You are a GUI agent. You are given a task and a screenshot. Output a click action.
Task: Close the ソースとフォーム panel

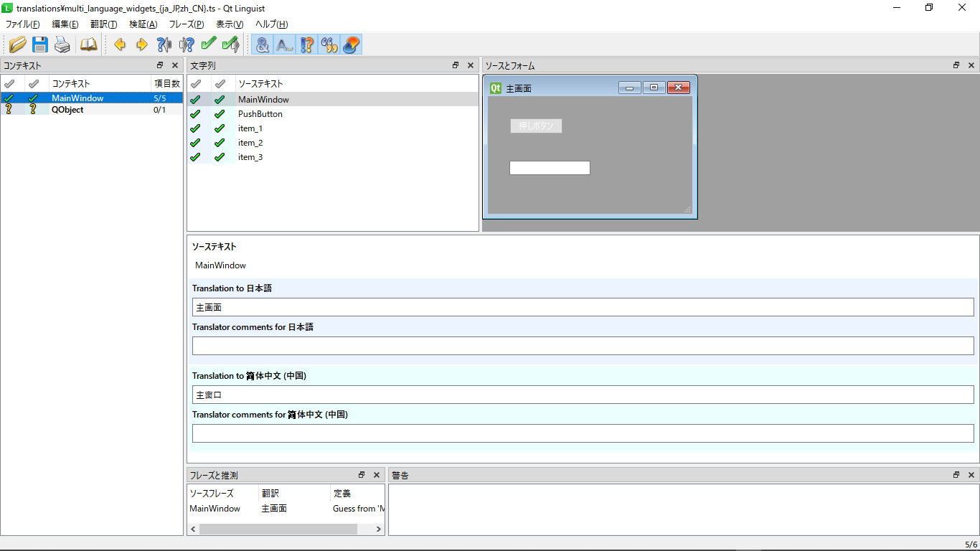pos(971,65)
